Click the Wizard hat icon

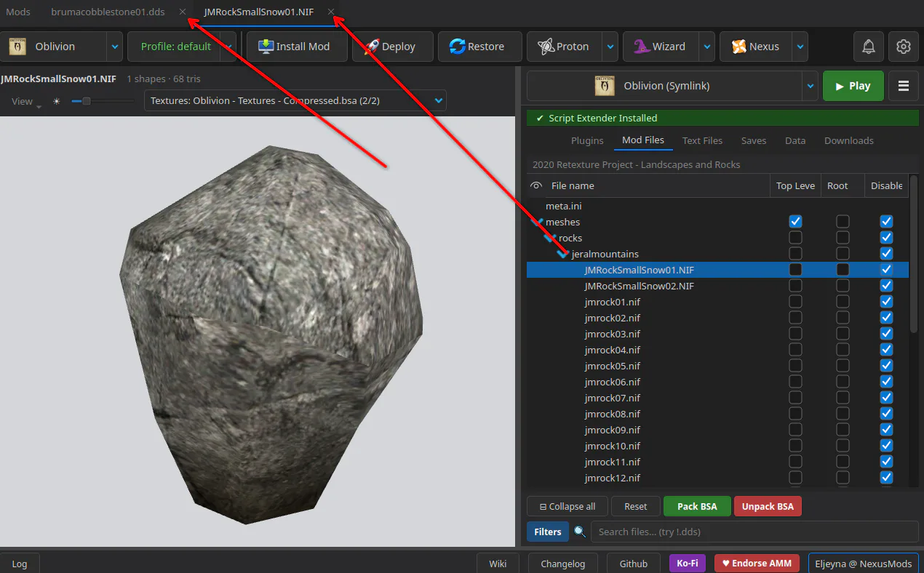(x=641, y=47)
